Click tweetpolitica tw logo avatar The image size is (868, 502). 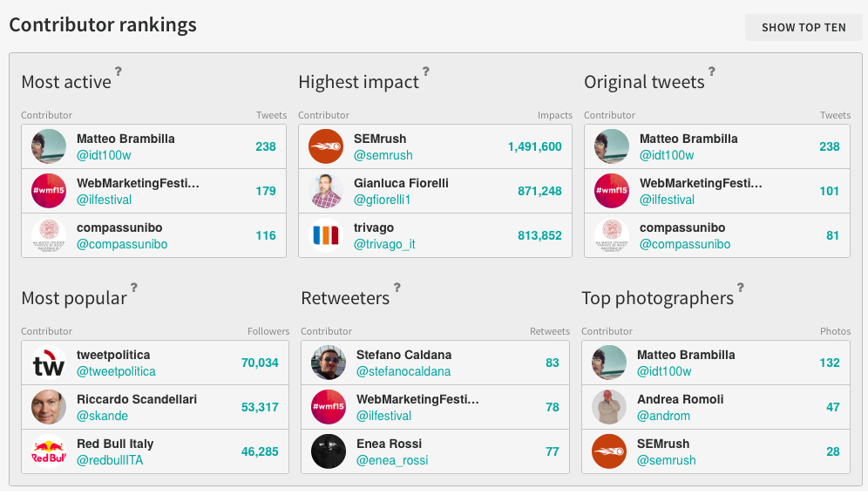pos(49,363)
